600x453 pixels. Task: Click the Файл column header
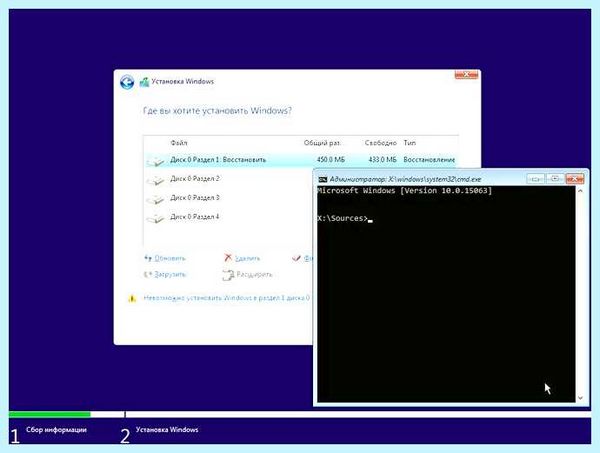tap(179, 143)
